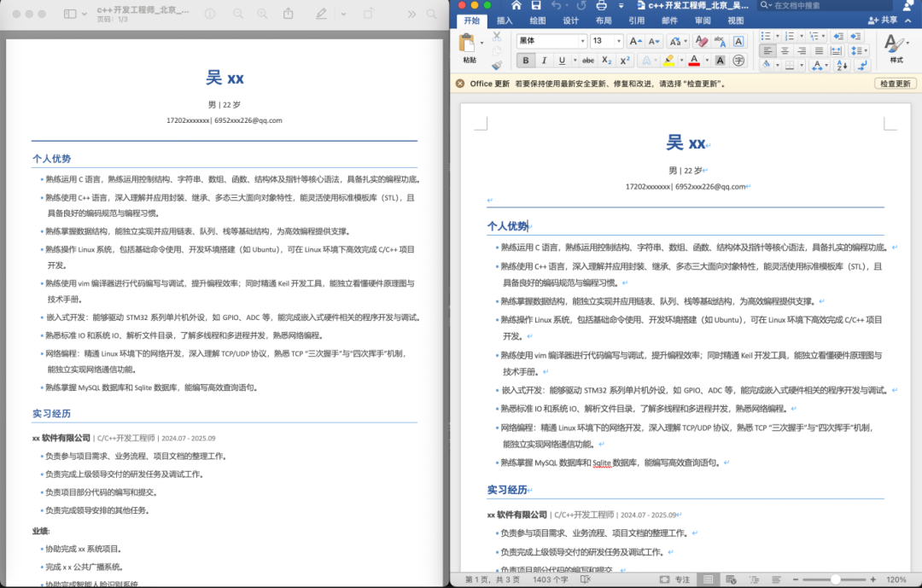Expand the underline style dropdown arrow
Screen dimensions: 922x588
coord(575,60)
